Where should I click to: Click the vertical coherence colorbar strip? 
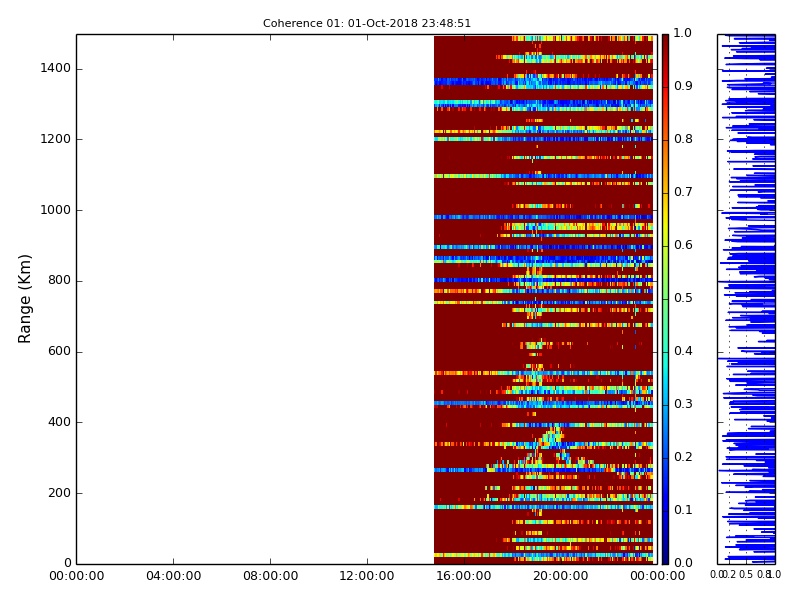point(665,299)
